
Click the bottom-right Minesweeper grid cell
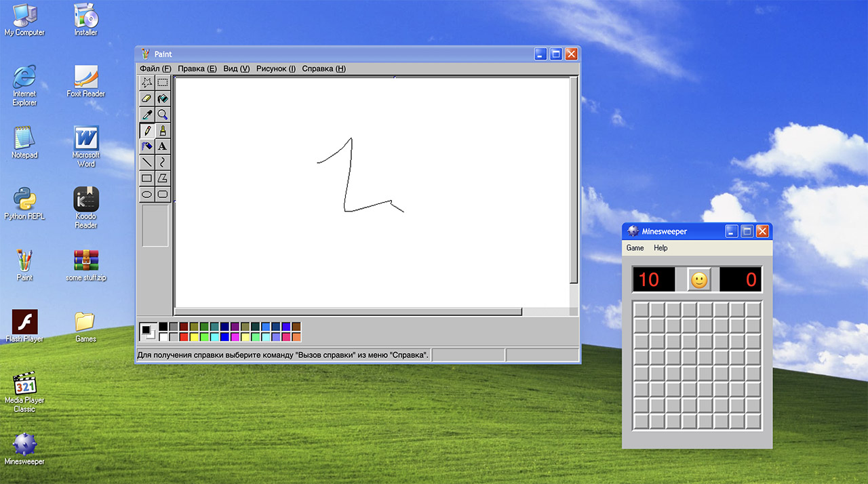coord(753,421)
